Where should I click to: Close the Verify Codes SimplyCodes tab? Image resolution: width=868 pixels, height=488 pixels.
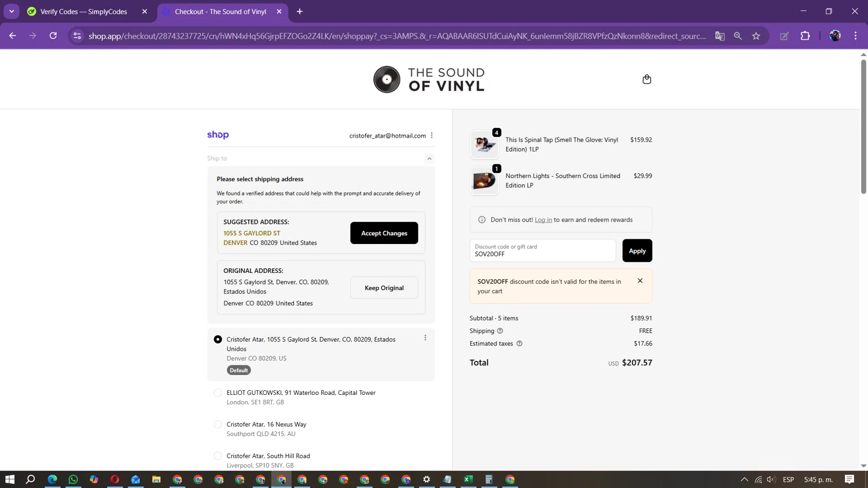(x=145, y=12)
